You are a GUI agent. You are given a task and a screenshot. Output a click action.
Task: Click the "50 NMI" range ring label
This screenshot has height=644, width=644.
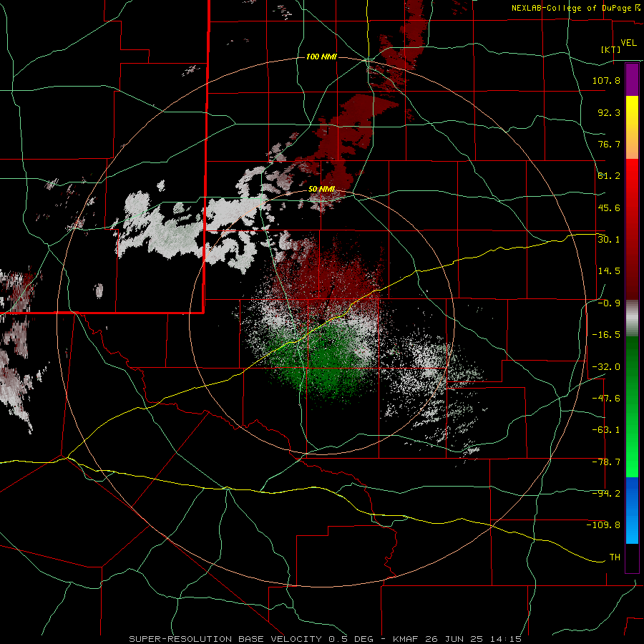(x=321, y=190)
